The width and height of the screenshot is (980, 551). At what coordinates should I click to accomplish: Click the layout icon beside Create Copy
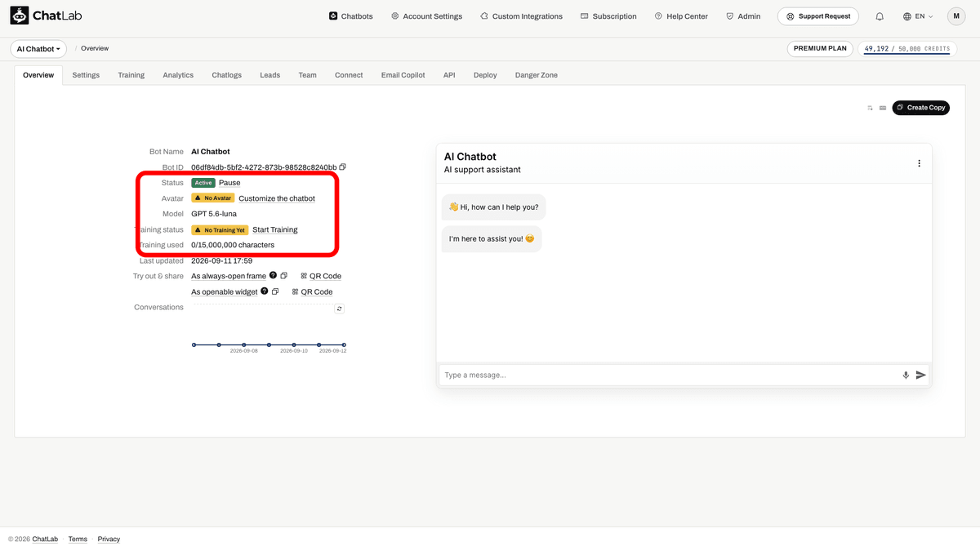[883, 108]
